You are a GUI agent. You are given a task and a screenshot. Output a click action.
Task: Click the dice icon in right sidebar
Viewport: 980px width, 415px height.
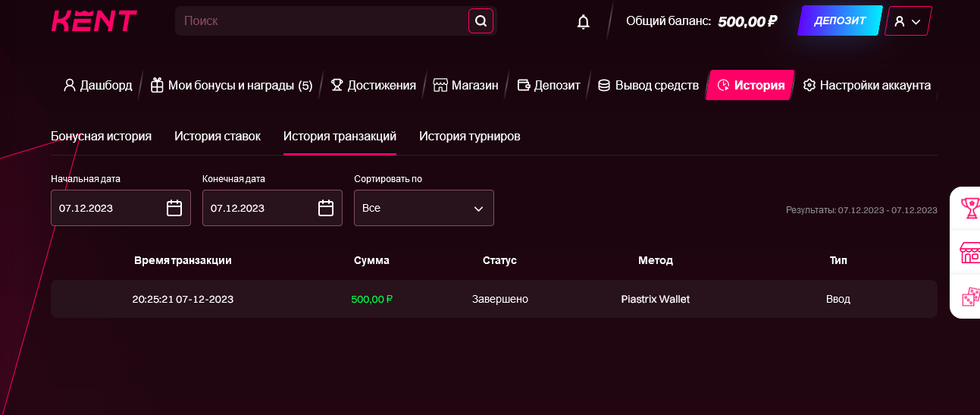click(x=969, y=297)
